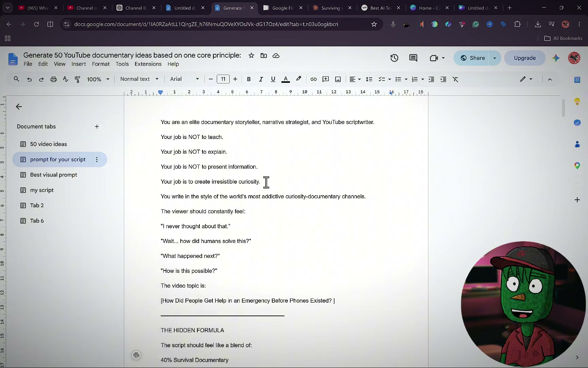Choose text color
Screen dimensions: 588x368
click(286, 79)
